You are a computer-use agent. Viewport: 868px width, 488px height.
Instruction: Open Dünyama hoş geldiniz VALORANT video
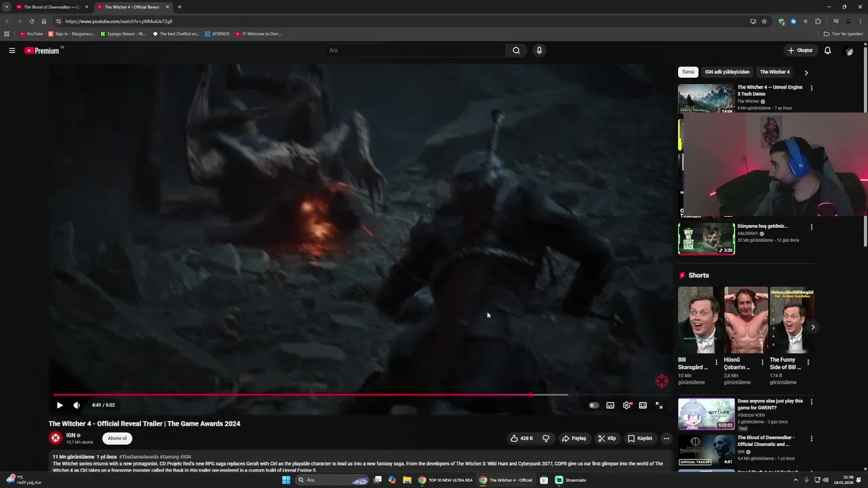click(x=706, y=239)
